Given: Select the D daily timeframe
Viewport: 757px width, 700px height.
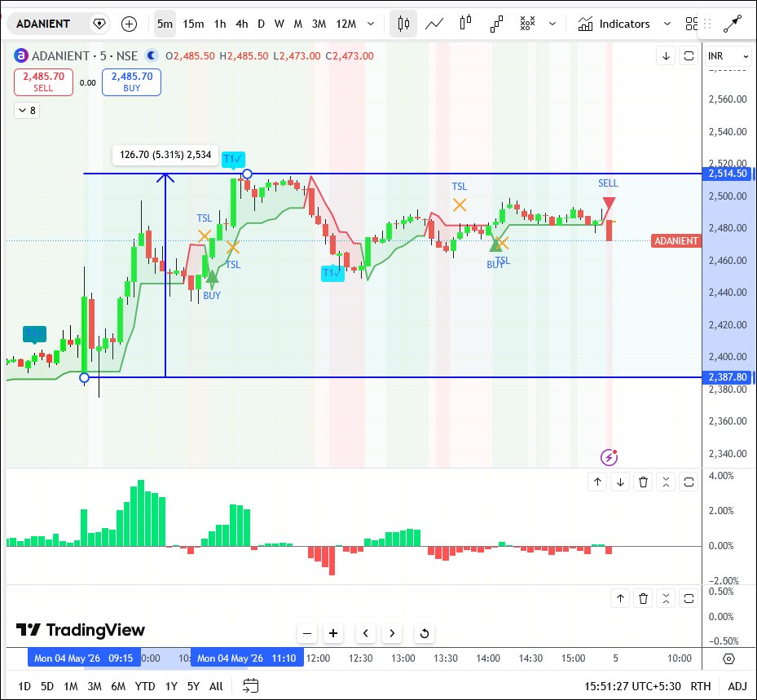Looking at the screenshot, I should (x=262, y=24).
